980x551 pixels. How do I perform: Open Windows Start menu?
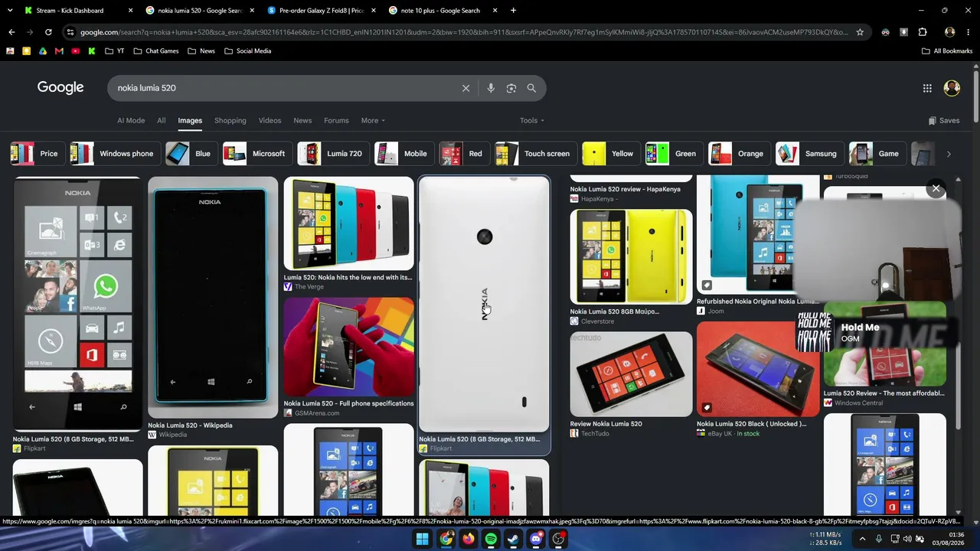click(422, 539)
